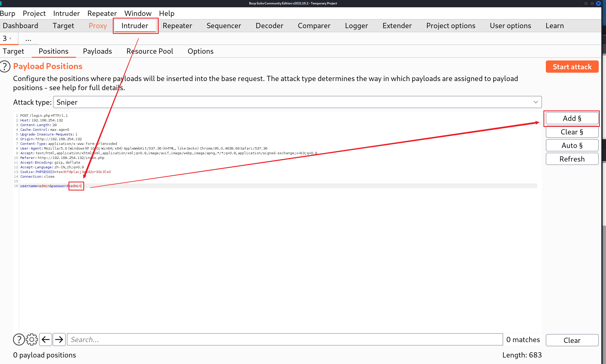Select the Intruder tool tab
The image size is (606, 364).
[135, 26]
